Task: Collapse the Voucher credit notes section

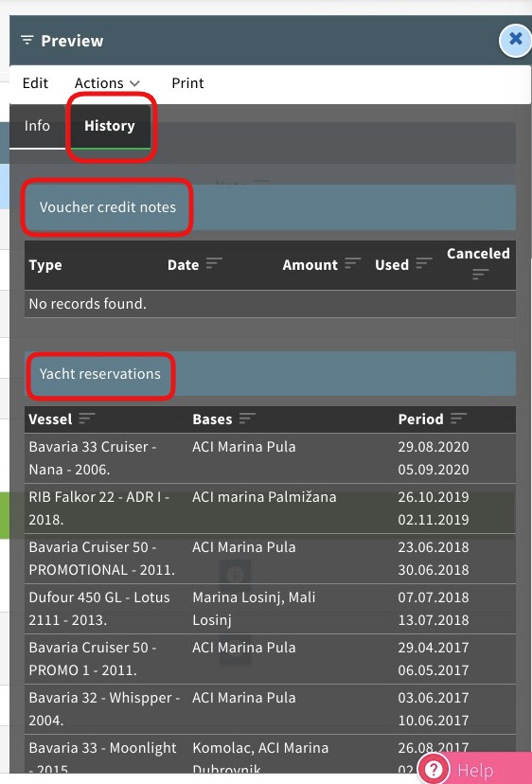Action: pyautogui.click(x=270, y=207)
